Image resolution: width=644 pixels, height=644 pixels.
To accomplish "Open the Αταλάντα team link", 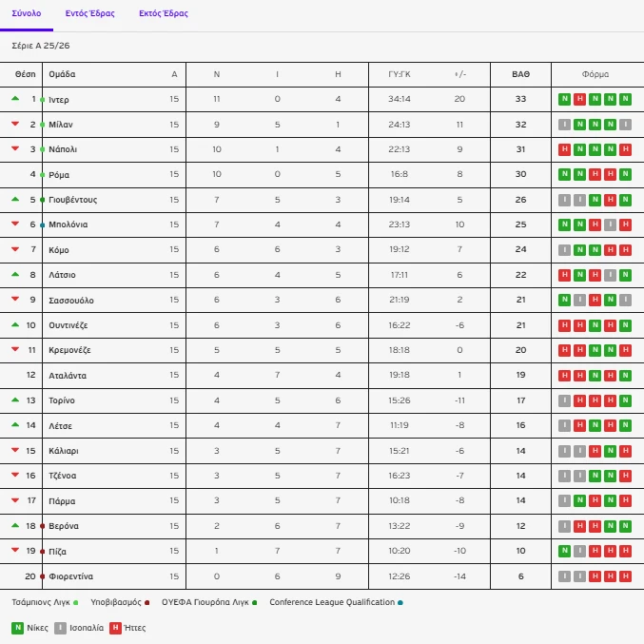I will coord(67,376).
